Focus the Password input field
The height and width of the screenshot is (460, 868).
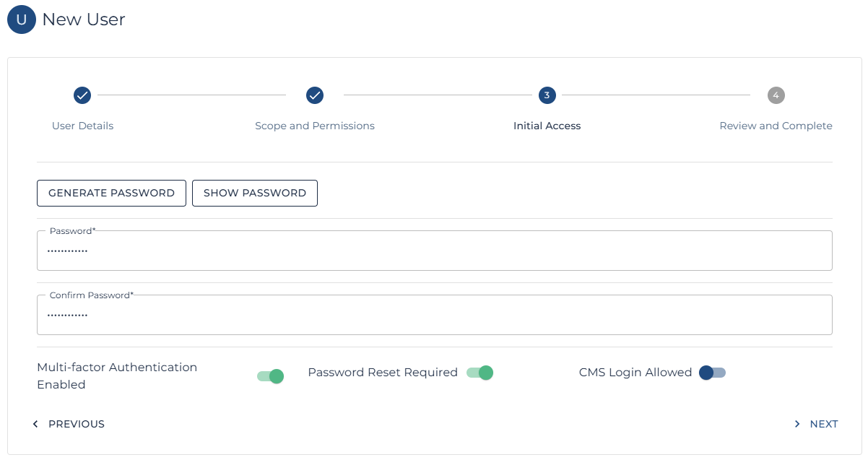point(434,251)
